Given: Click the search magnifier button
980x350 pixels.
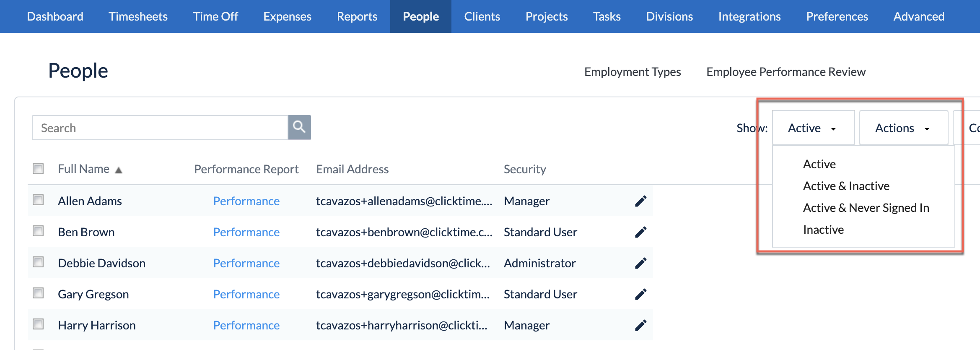Looking at the screenshot, I should [299, 127].
